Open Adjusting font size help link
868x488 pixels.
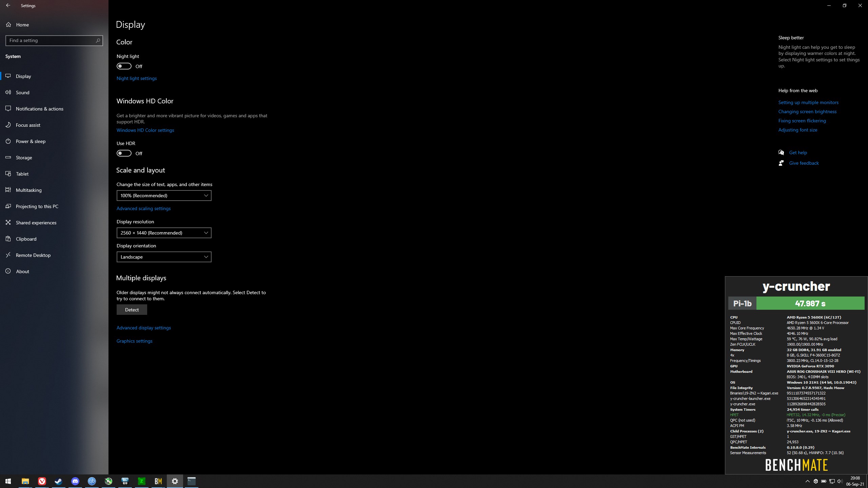(x=798, y=130)
